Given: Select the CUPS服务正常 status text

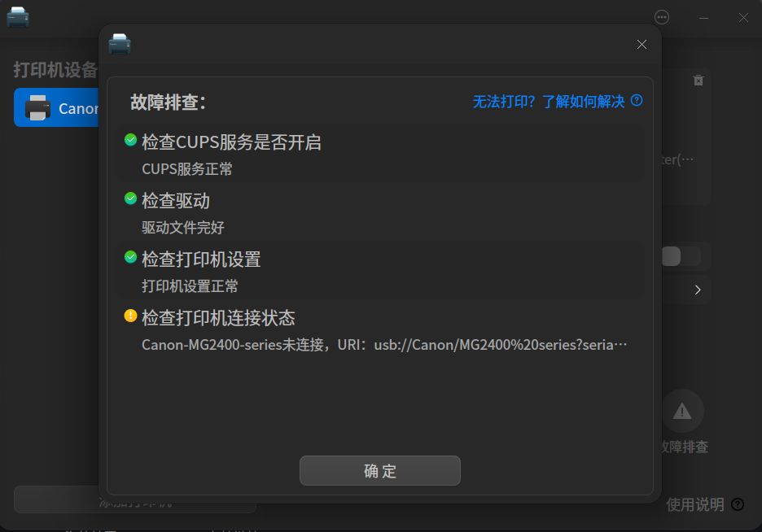Looking at the screenshot, I should tap(187, 169).
